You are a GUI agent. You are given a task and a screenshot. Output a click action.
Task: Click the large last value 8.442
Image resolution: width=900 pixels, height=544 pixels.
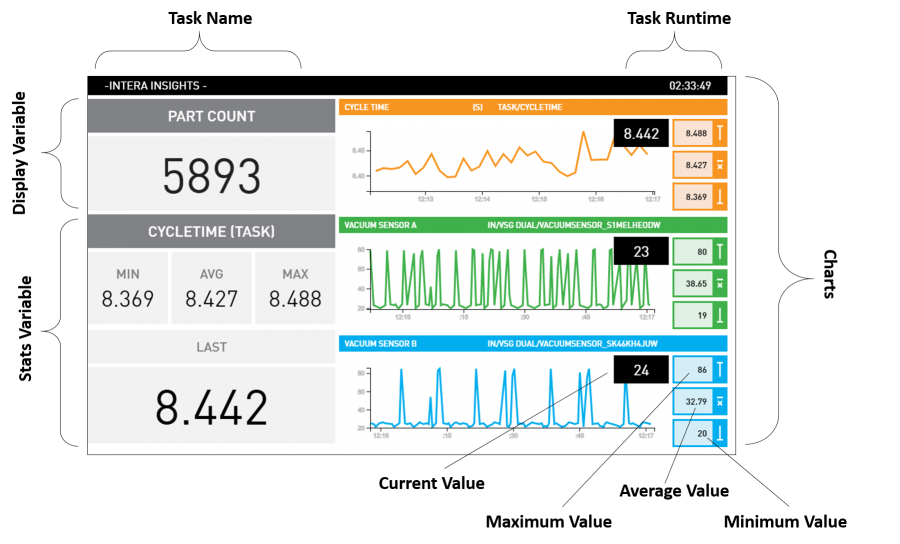pos(211,407)
